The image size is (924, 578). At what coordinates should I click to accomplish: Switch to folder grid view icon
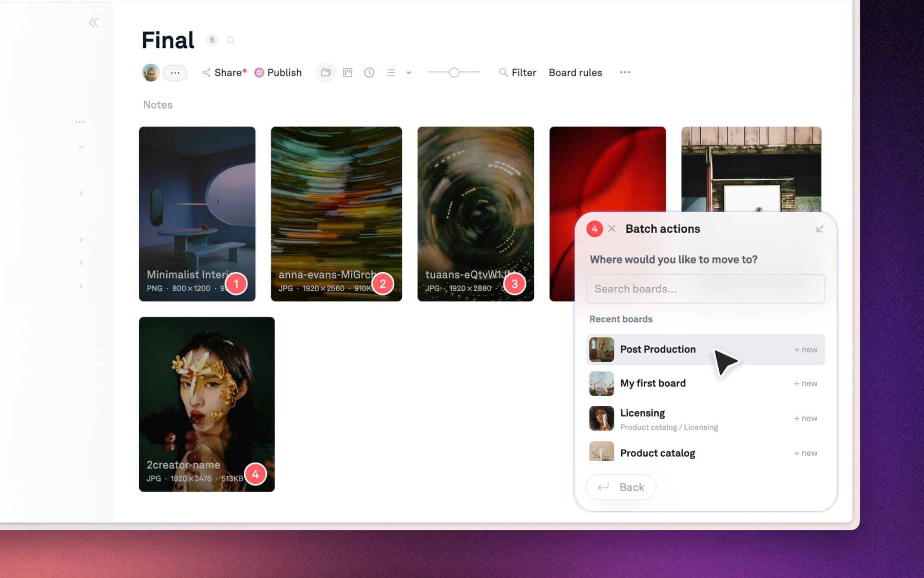(x=325, y=72)
